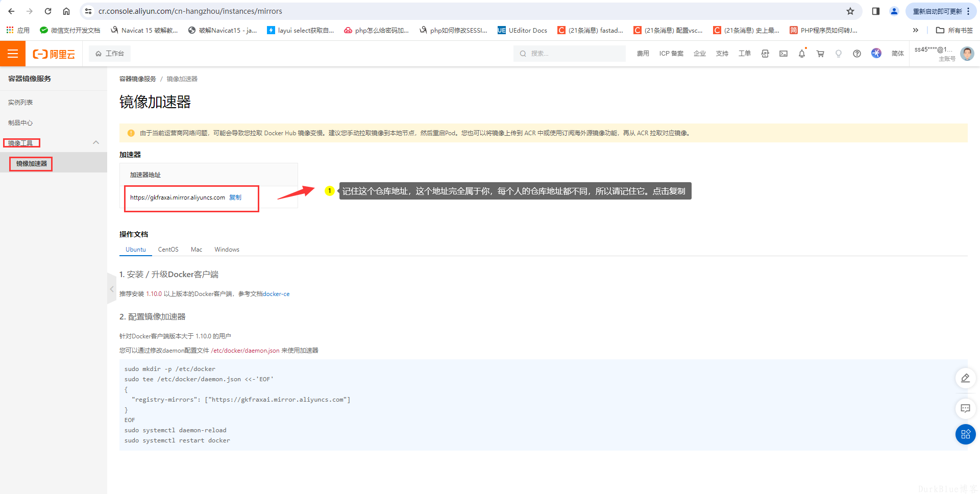Collapse the left sidebar panel handle
This screenshot has height=494, width=980.
[112, 289]
